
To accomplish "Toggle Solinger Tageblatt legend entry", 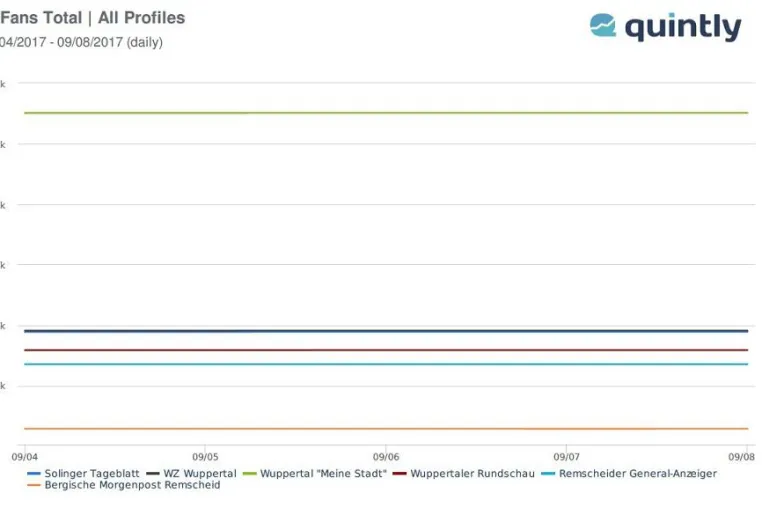I will point(83,473).
